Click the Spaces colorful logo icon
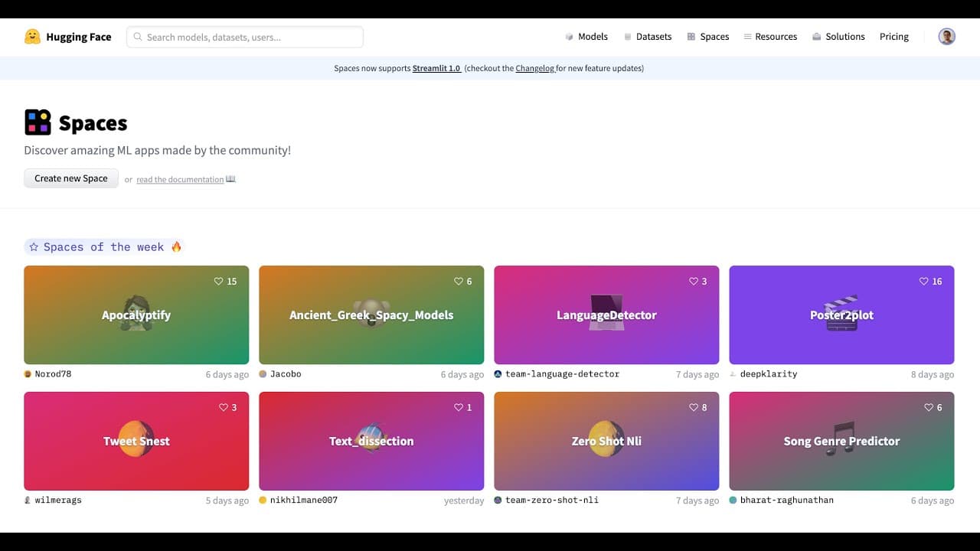Screen dimensions: 980x551 [38, 122]
